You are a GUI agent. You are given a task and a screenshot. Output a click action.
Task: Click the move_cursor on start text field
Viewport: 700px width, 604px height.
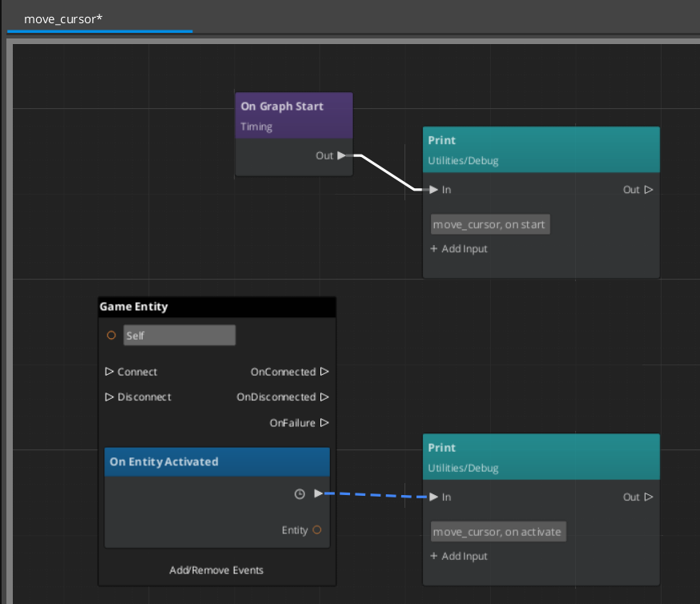489,224
